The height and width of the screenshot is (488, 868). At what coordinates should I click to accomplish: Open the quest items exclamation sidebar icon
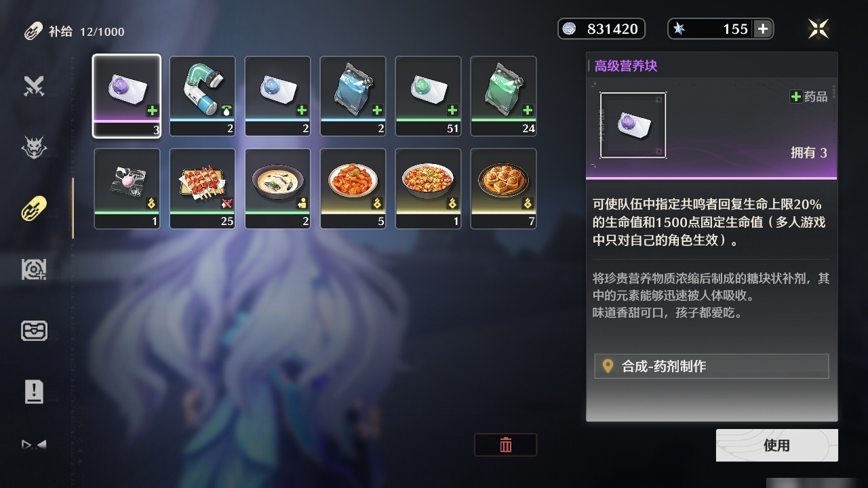pos(34,392)
